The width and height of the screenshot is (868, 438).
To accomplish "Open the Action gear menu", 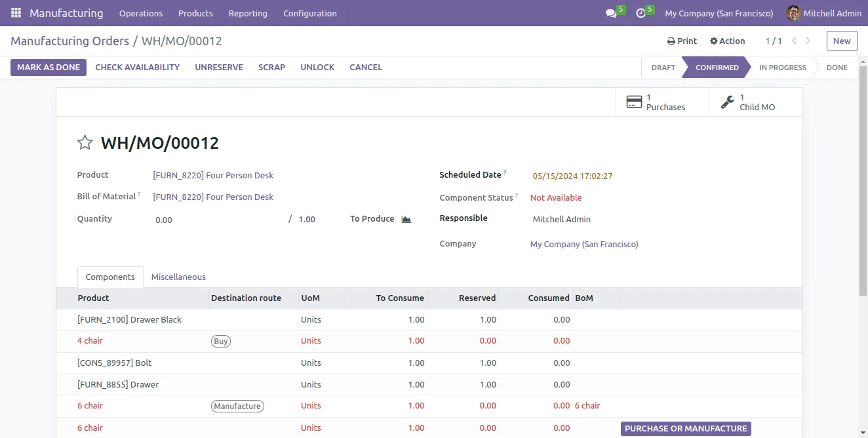I will point(727,41).
